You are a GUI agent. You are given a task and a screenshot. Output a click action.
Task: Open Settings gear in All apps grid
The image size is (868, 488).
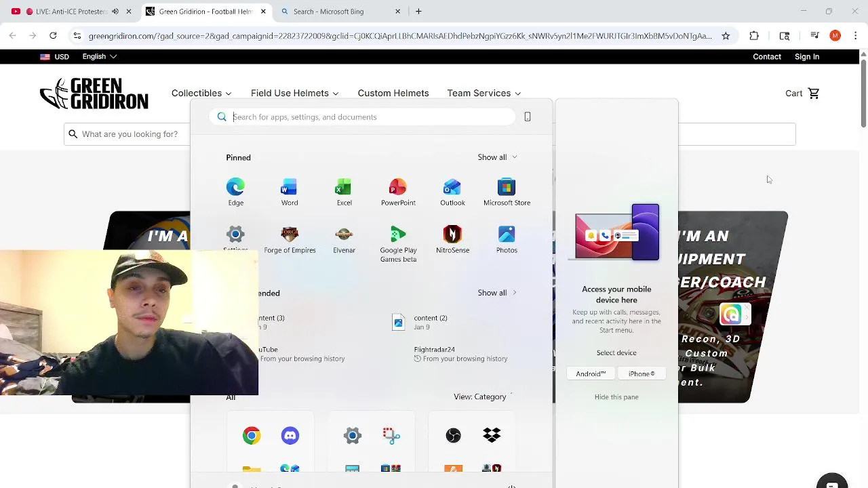pyautogui.click(x=353, y=435)
